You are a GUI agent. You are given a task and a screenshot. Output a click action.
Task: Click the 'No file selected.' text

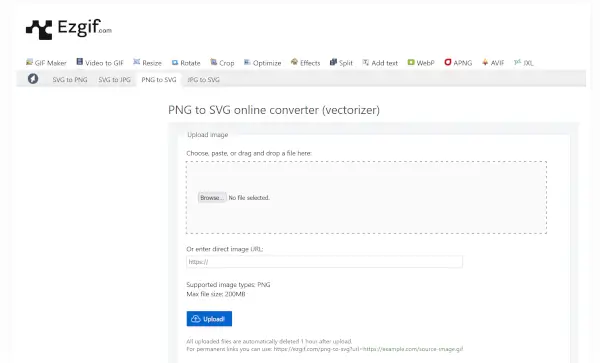(249, 198)
